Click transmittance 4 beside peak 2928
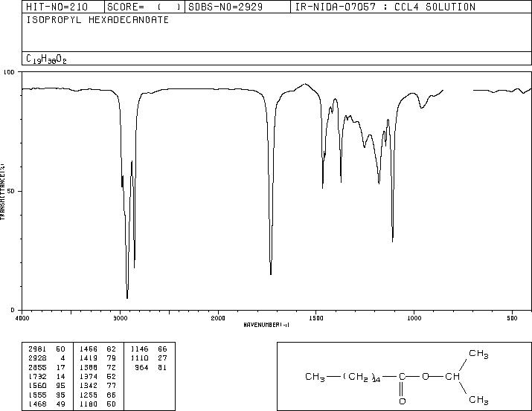Screen dimensions: 532x411 [x=63, y=358]
